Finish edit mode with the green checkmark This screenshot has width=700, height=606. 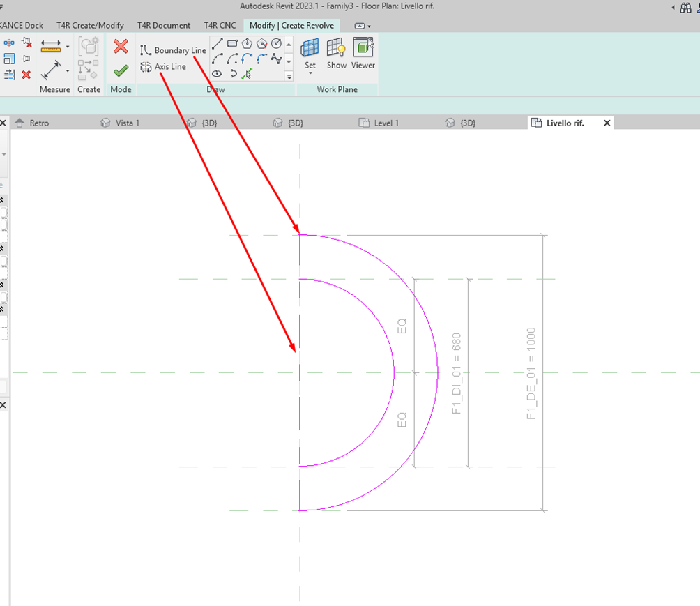click(121, 70)
